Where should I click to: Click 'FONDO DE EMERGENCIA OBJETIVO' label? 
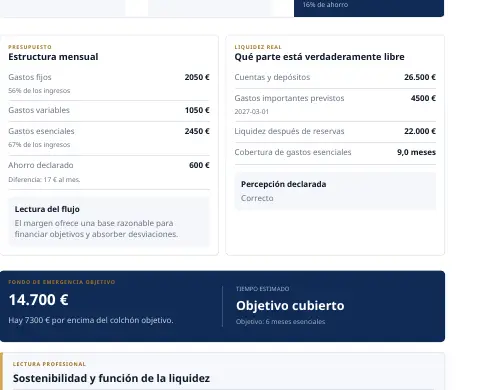click(62, 282)
